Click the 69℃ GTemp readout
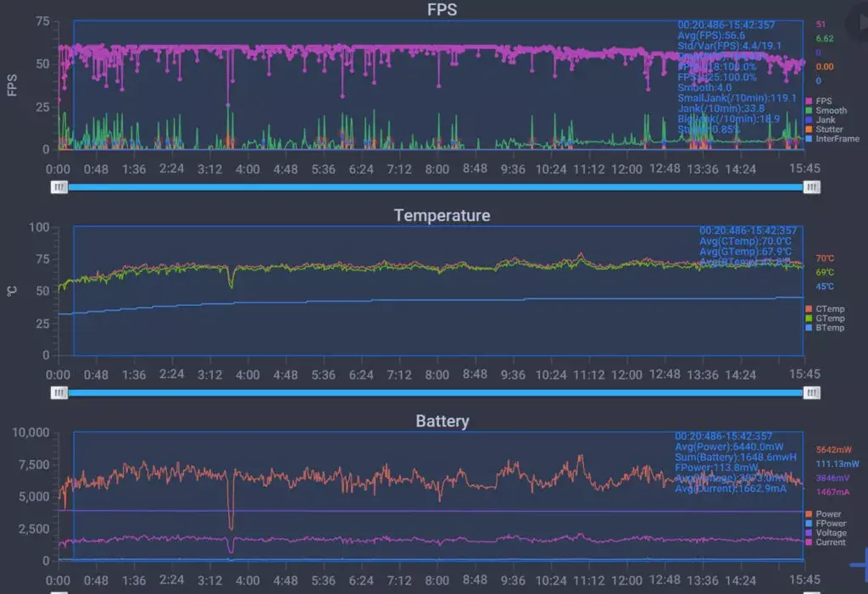This screenshot has height=594, width=868. 824,272
